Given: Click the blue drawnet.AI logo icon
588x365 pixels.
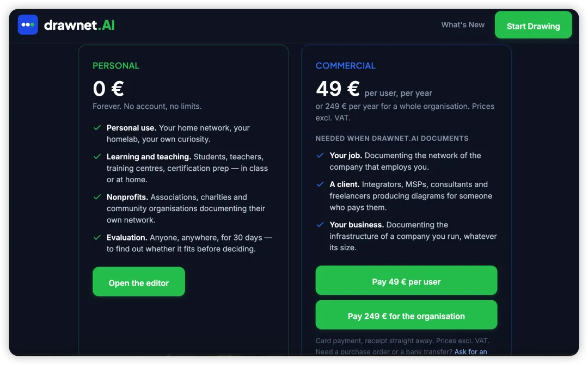Looking at the screenshot, I should click(28, 24).
